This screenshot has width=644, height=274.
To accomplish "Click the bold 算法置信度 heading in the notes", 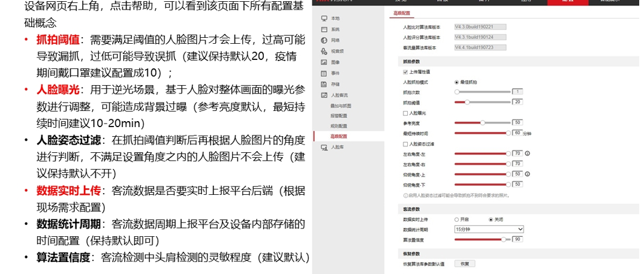I will pyautogui.click(x=63, y=258).
